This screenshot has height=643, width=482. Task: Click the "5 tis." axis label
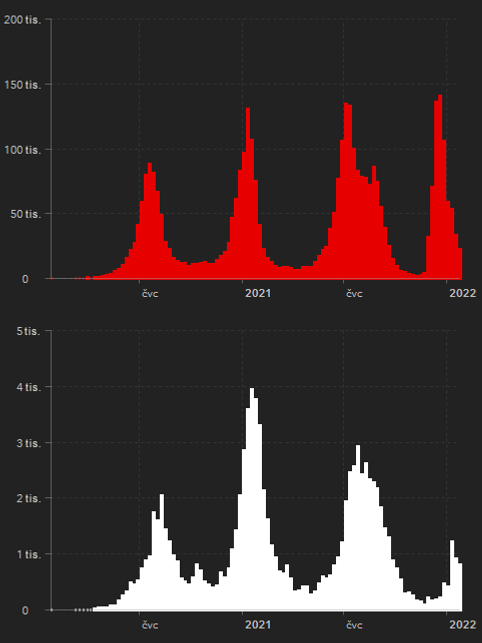click(28, 331)
